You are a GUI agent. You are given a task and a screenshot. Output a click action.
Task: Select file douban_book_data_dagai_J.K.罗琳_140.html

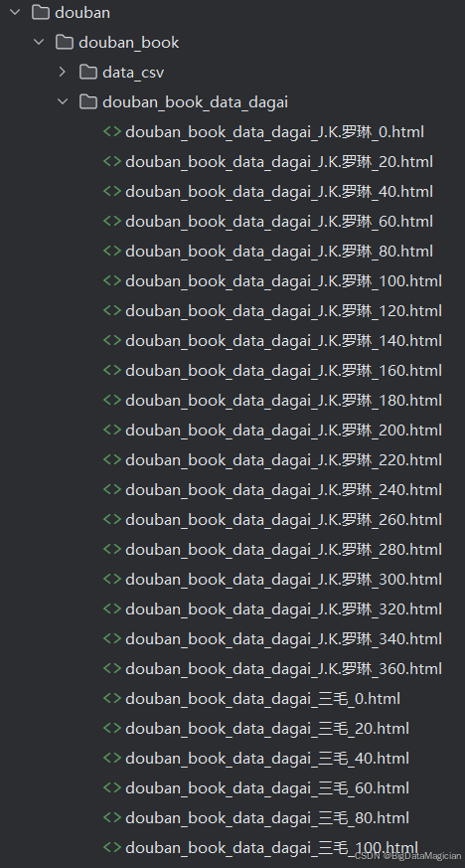pyautogui.click(x=283, y=340)
